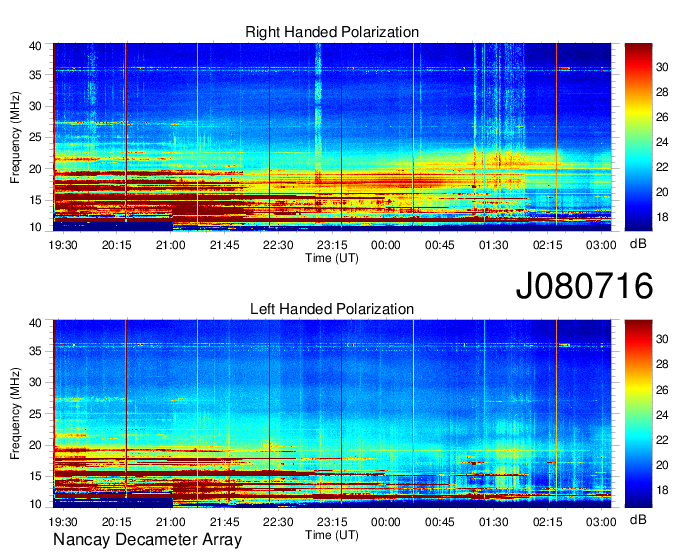Click 01:30 time tick on Right Handed plot
This screenshot has height=552, width=680.
click(494, 245)
